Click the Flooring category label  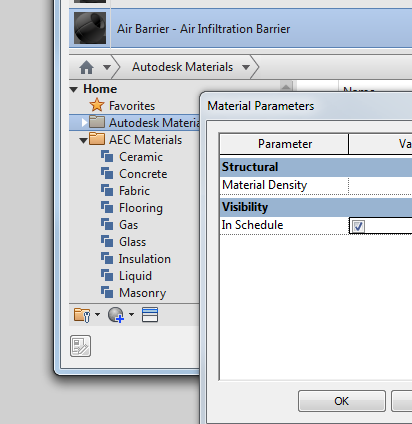(141, 208)
